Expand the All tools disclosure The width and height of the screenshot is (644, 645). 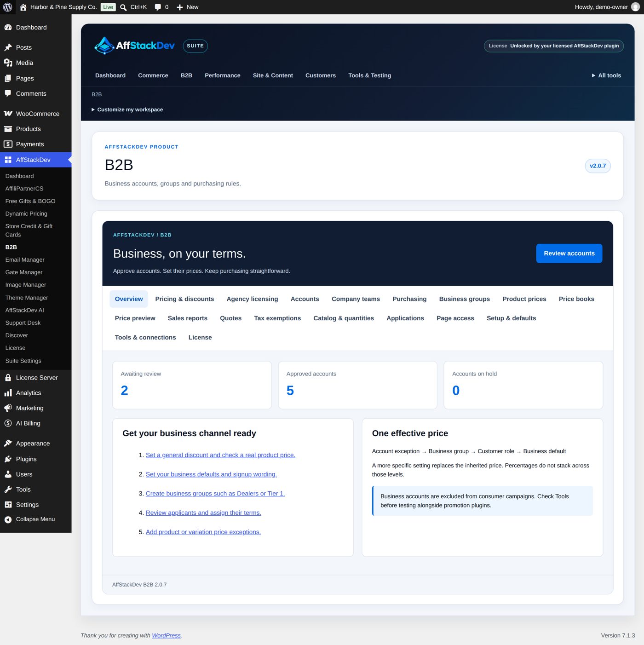[x=606, y=75]
